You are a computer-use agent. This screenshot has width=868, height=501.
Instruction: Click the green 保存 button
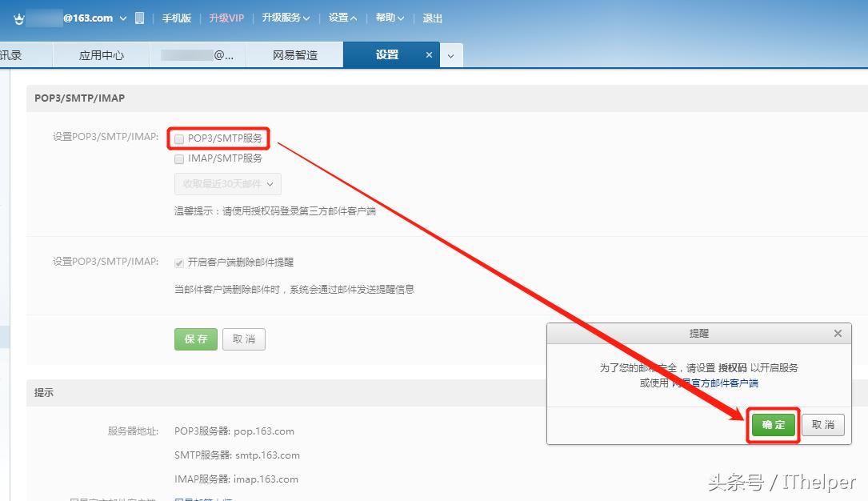click(195, 339)
